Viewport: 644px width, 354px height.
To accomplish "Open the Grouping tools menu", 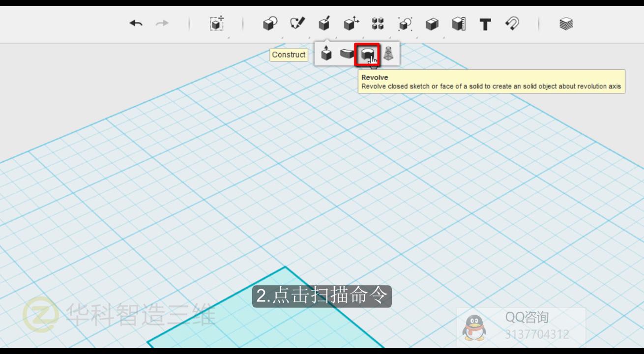I will click(405, 24).
